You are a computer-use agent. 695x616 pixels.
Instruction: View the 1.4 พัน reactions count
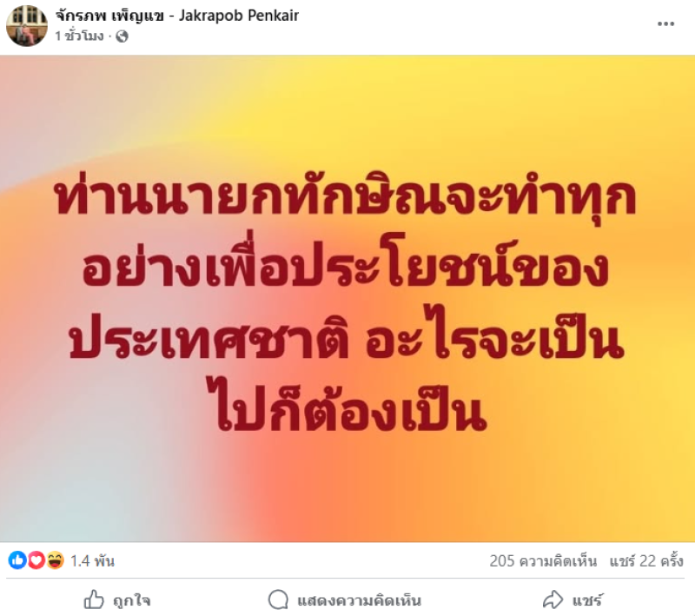[x=93, y=561]
